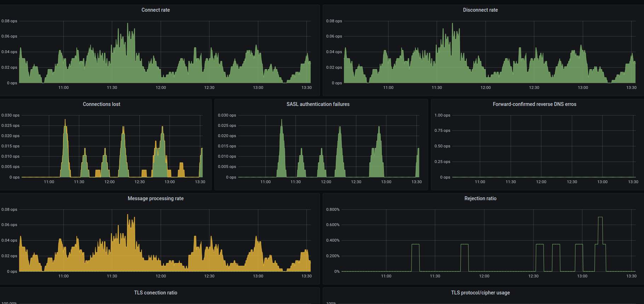
Task: Open the TLS conection ratio title menu
Action: pos(156,293)
